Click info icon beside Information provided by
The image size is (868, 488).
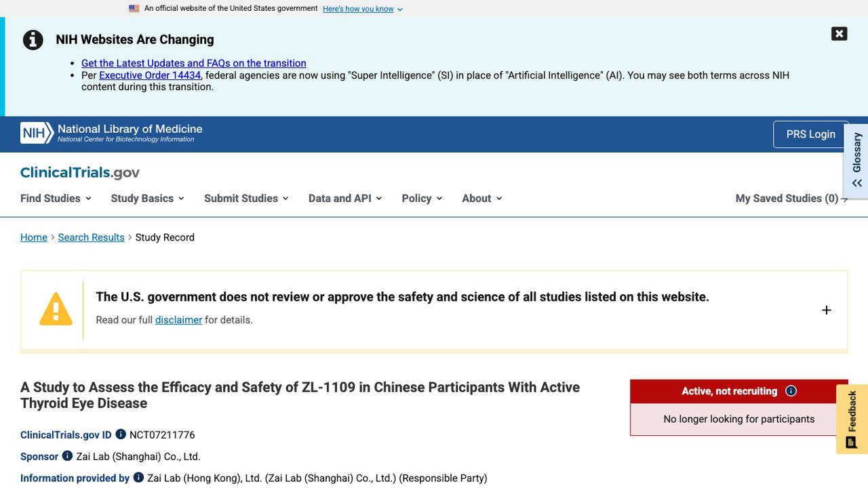point(138,478)
